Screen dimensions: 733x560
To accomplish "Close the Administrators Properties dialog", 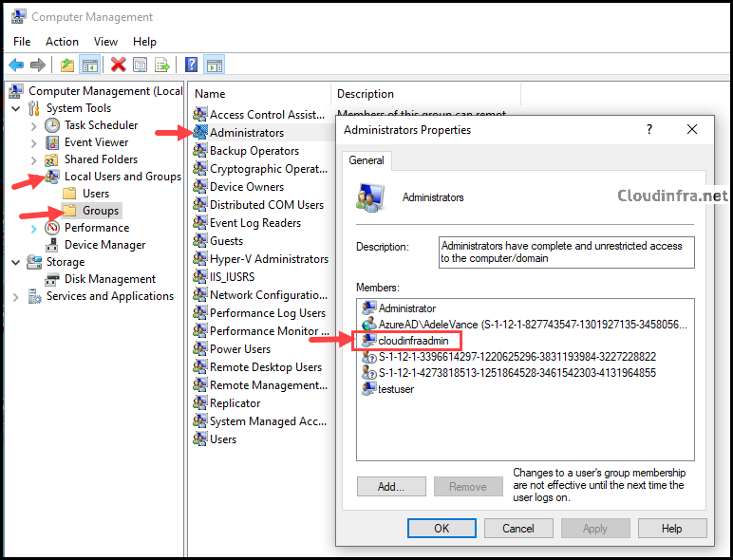I will [x=692, y=129].
